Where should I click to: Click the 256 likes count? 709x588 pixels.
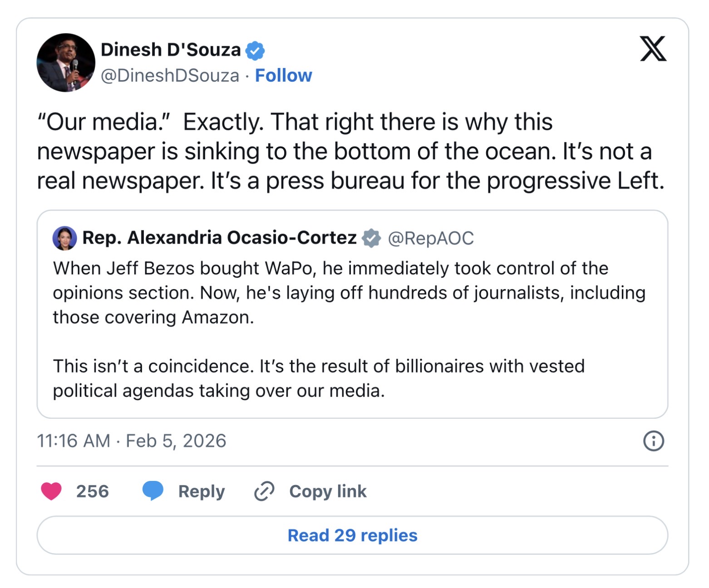tap(93, 491)
